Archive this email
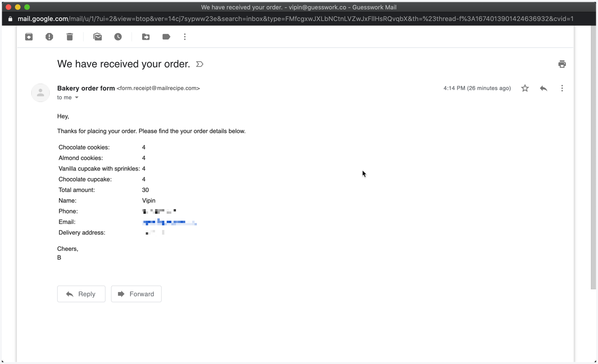The width and height of the screenshot is (598, 364). [29, 37]
